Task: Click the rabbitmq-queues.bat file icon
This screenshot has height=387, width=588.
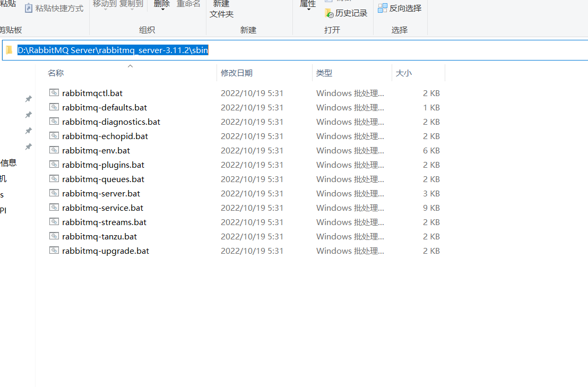Action: (x=54, y=178)
